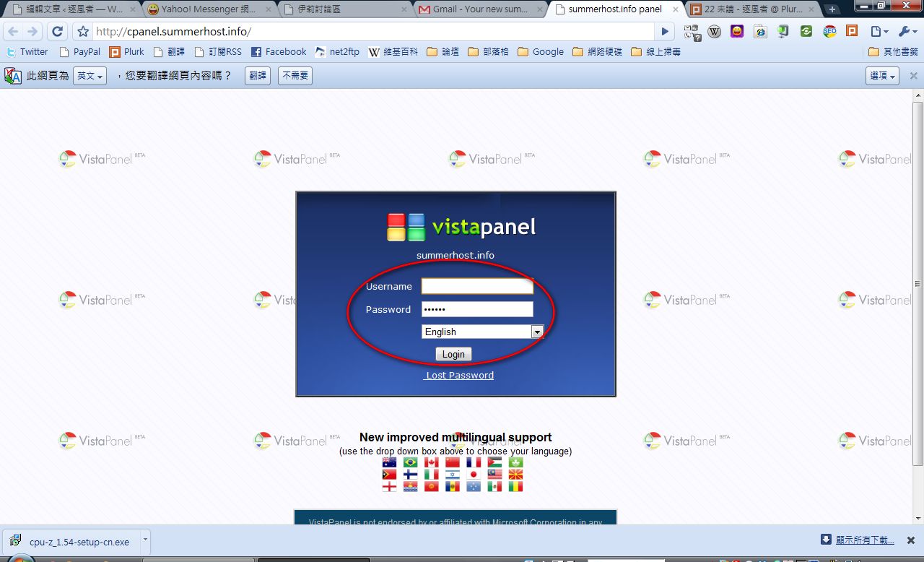The width and height of the screenshot is (924, 562).
Task: Switch to the 伊莉討論區 tab
Action: coord(344,9)
